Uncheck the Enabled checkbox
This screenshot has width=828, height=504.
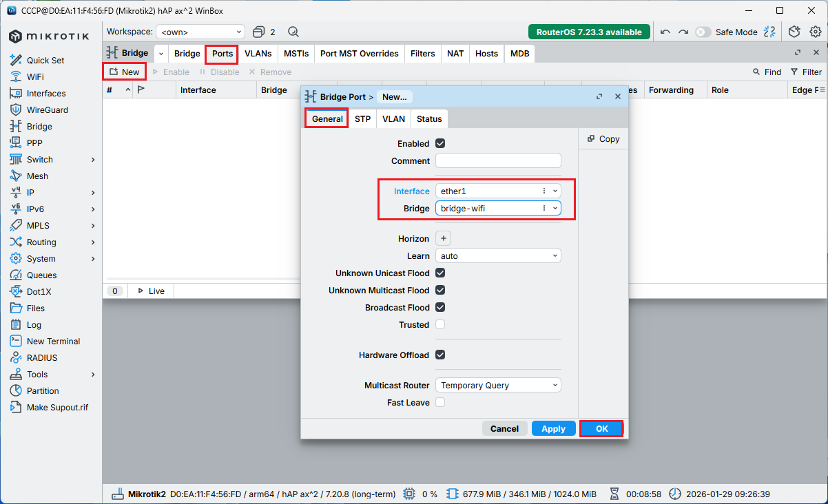click(440, 144)
